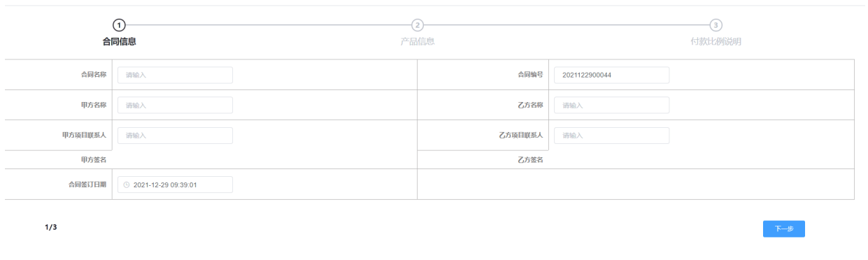
Task: Open the 合同签订日期 date-time picker
Action: (175, 185)
